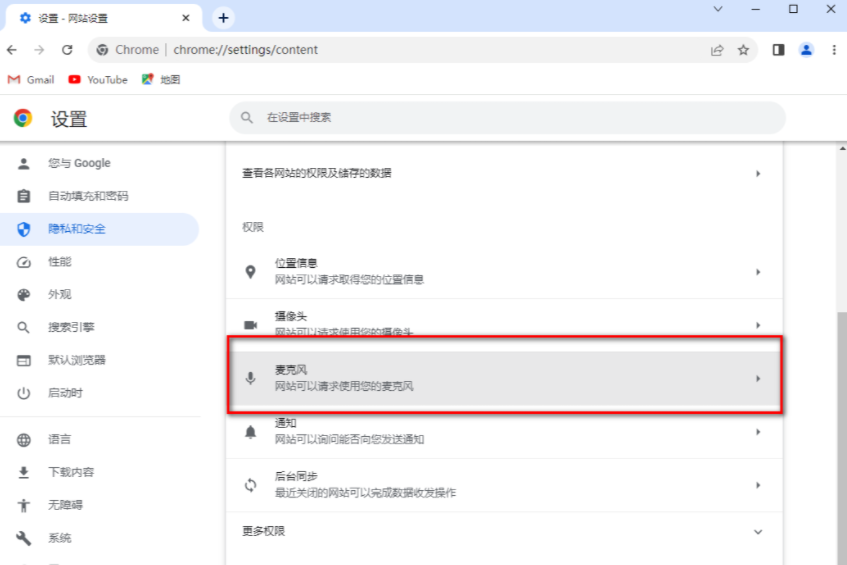
Task: Click the 在设置中搜索 search field
Action: click(507, 117)
